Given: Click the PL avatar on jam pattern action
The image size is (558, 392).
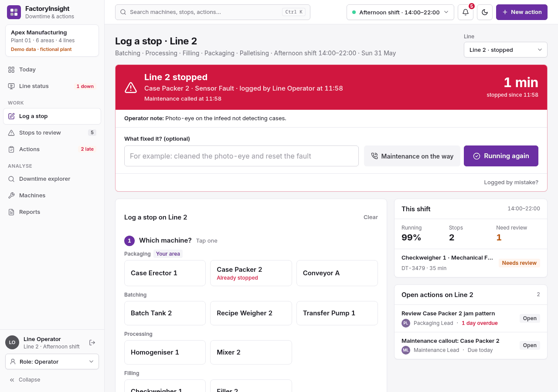Looking at the screenshot, I should (406, 323).
